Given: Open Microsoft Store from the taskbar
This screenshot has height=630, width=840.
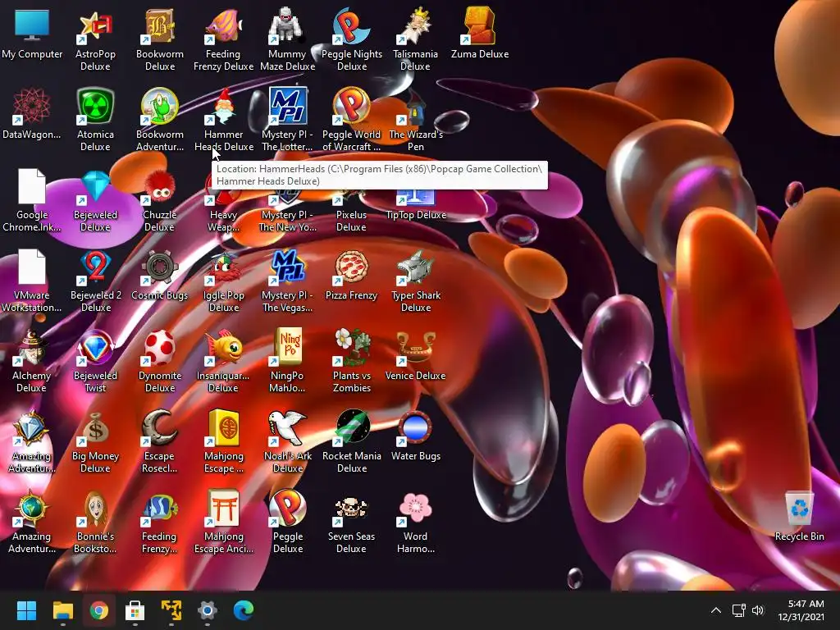Looking at the screenshot, I should coord(135,610).
